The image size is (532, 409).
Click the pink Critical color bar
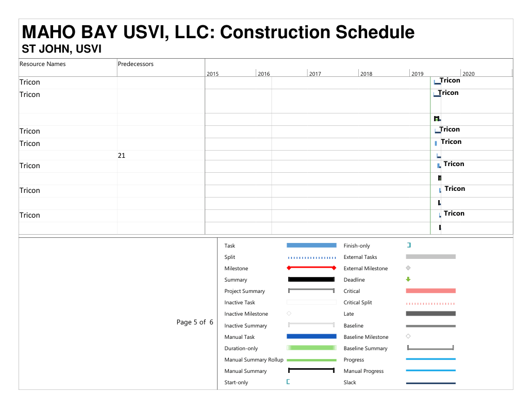point(430,291)
